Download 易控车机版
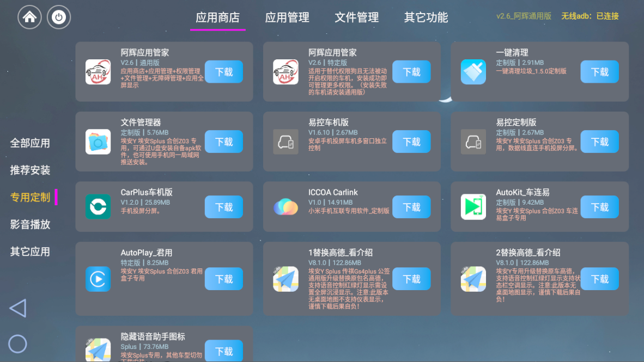This screenshot has width=644, height=362. [x=411, y=142]
